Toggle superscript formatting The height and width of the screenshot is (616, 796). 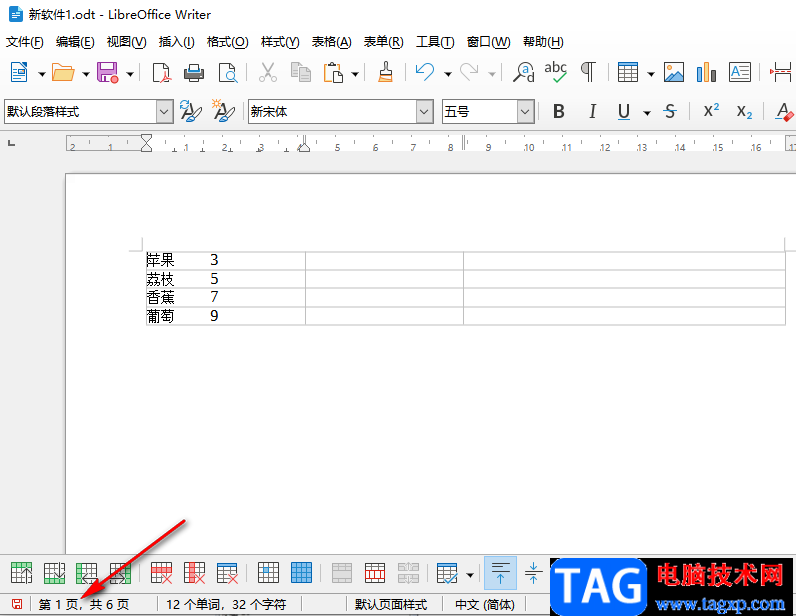pos(711,110)
